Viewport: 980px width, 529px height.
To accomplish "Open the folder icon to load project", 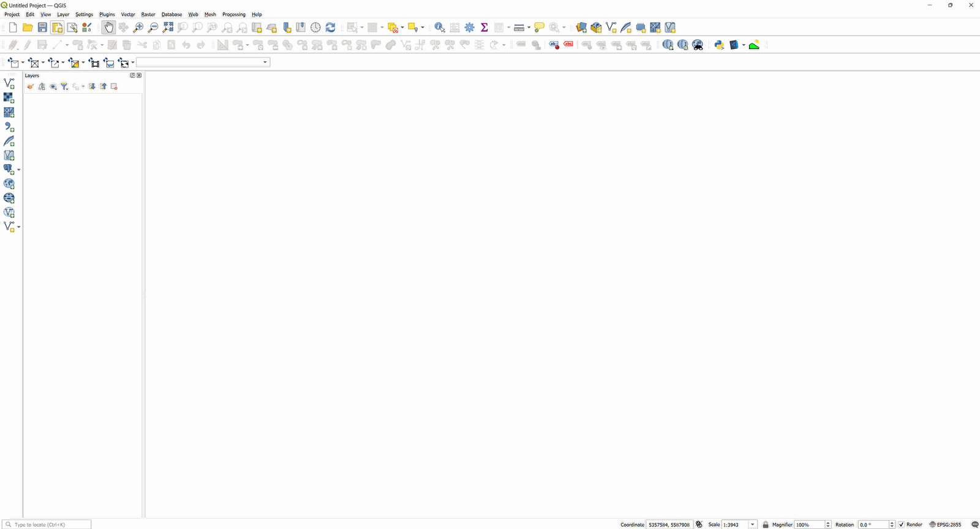I will click(28, 28).
